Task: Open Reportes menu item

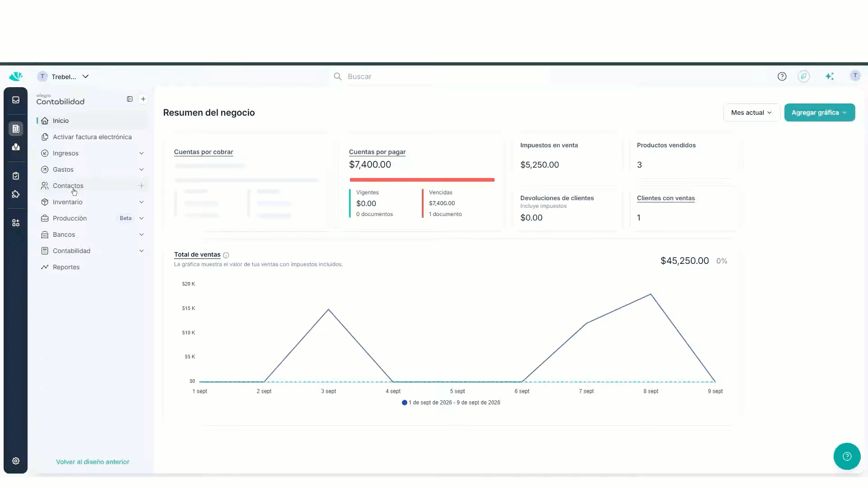Action: click(92, 267)
